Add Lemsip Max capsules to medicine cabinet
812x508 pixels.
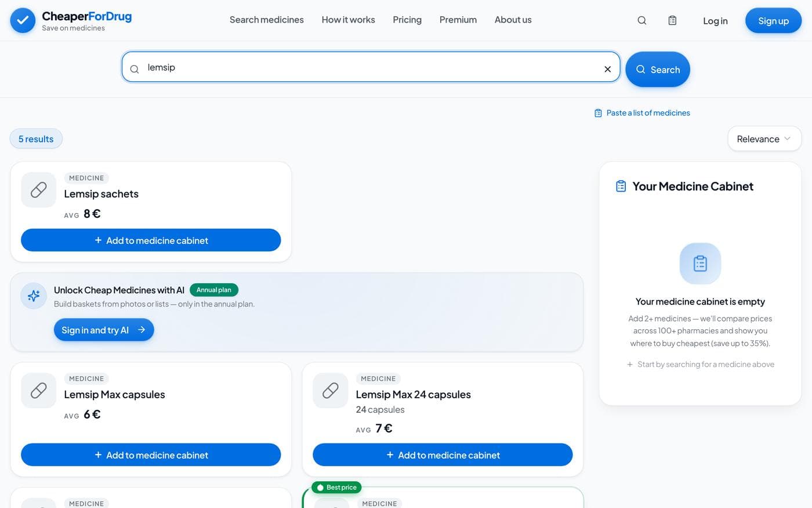(151, 455)
